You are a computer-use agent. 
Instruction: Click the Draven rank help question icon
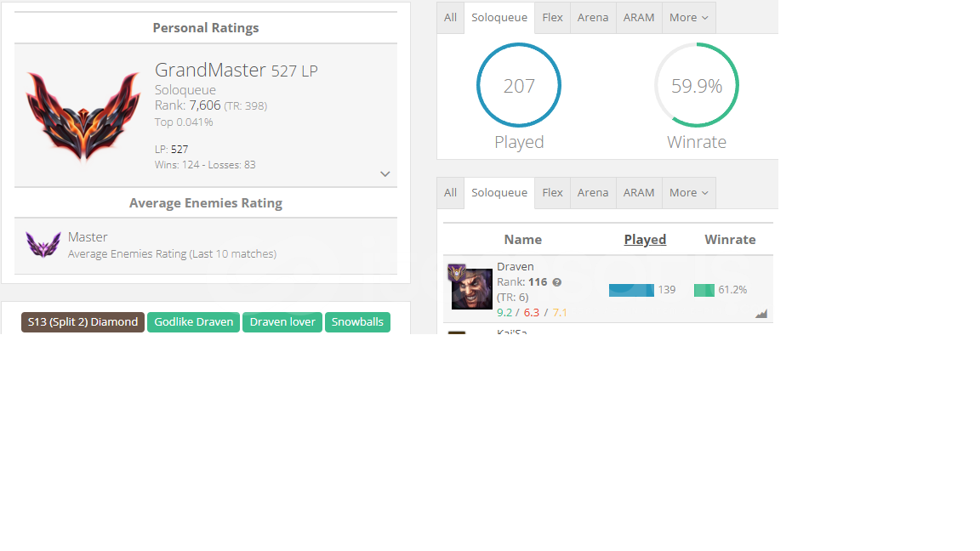coord(557,282)
